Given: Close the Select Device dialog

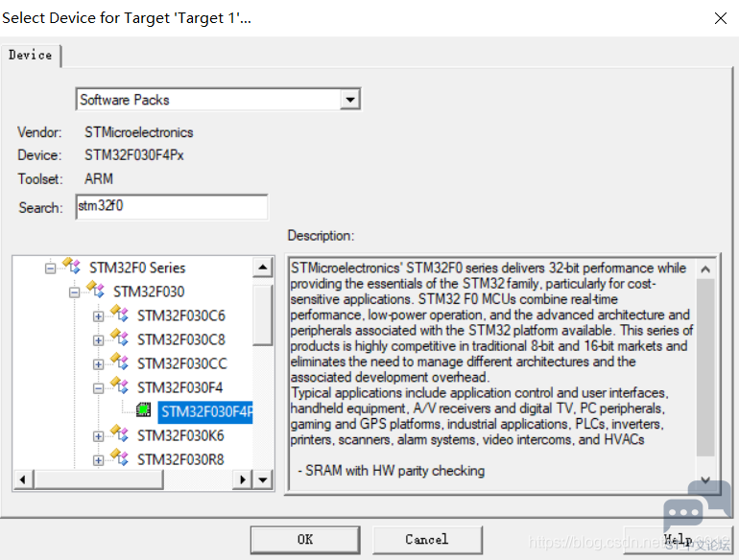Looking at the screenshot, I should point(720,18).
